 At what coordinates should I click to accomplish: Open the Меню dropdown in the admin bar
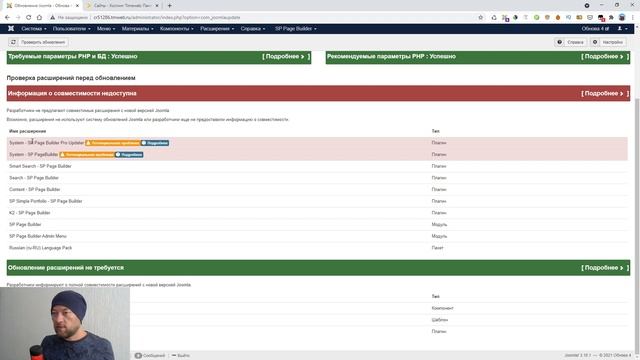tap(106, 29)
